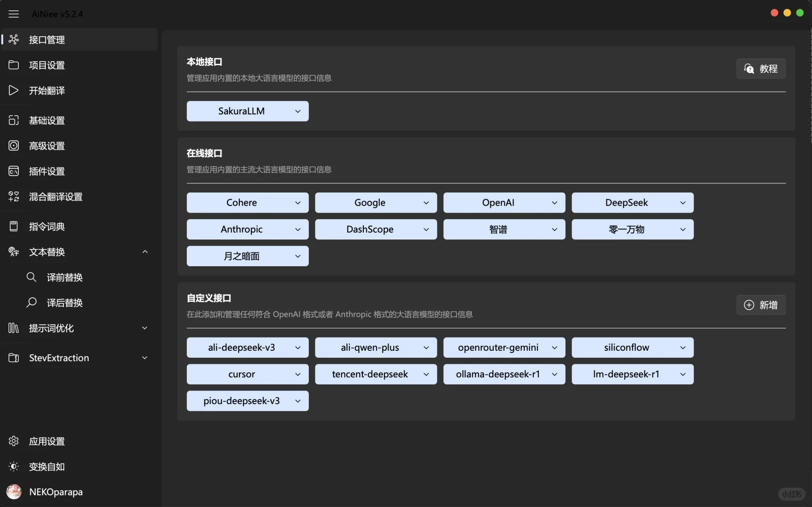Open the SakuraLLM dropdown

click(247, 111)
